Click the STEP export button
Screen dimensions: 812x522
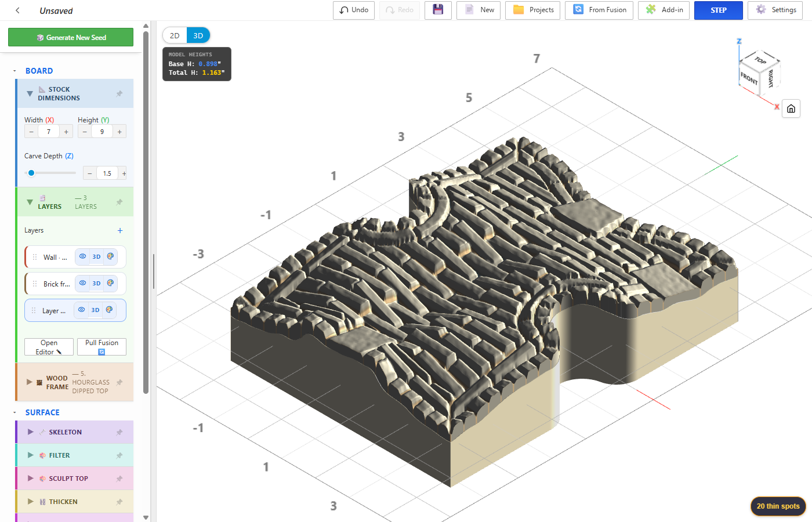point(719,10)
